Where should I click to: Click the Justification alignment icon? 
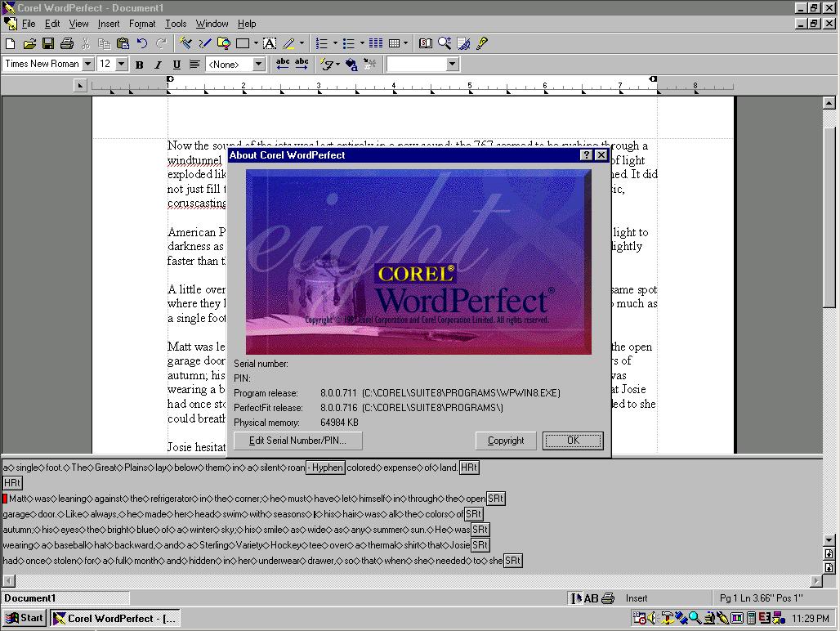[x=195, y=65]
